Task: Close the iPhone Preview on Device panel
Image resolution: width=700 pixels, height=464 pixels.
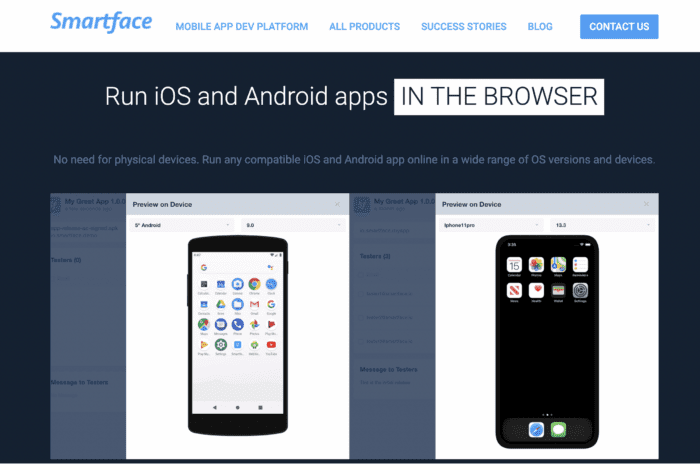Action: click(646, 204)
